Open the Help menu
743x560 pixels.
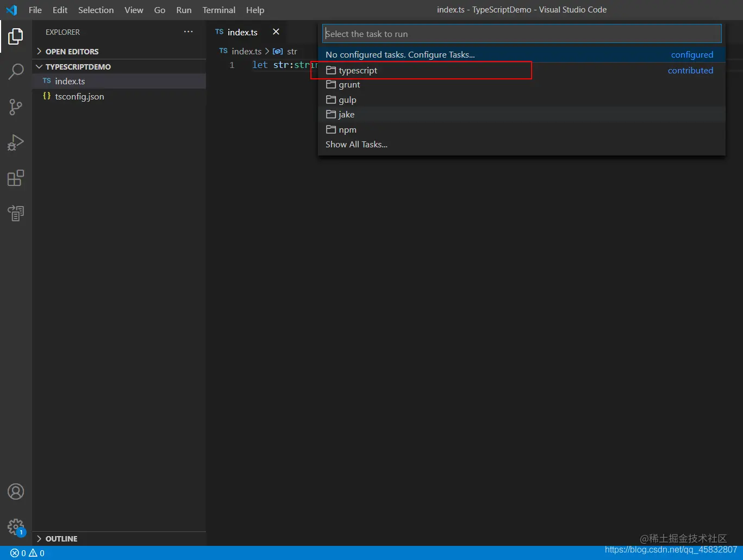255,10
